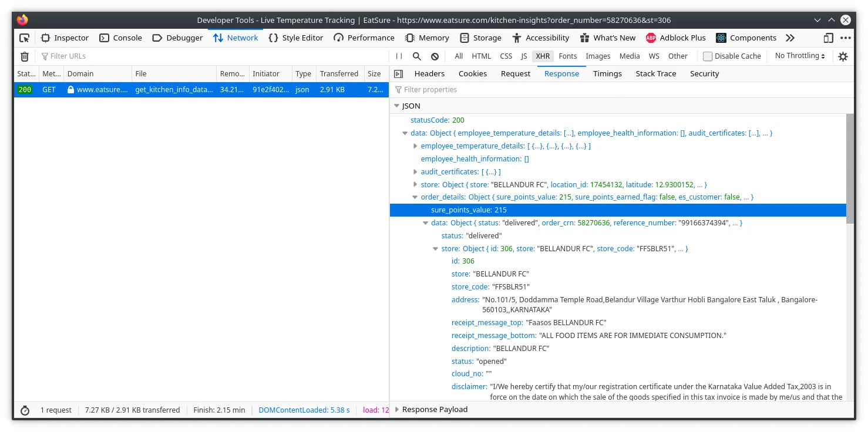Open DevTools three-dot options menu
868x432 pixels.
(x=845, y=38)
